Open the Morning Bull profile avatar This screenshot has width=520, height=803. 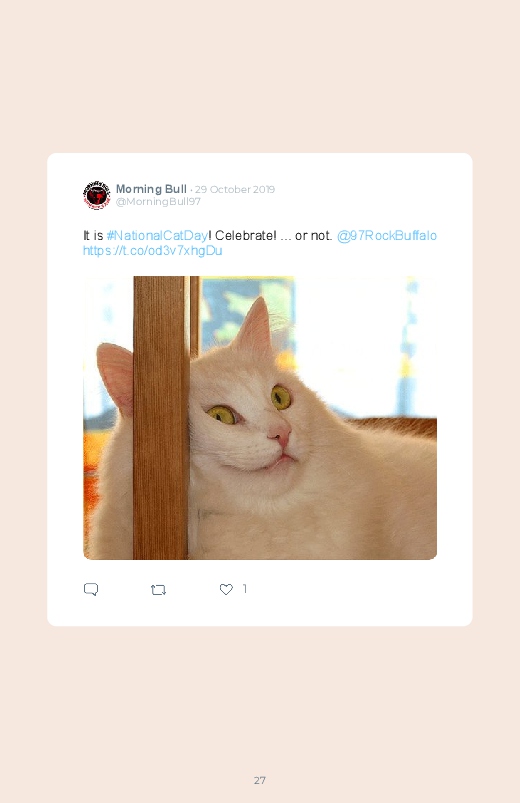(x=97, y=195)
